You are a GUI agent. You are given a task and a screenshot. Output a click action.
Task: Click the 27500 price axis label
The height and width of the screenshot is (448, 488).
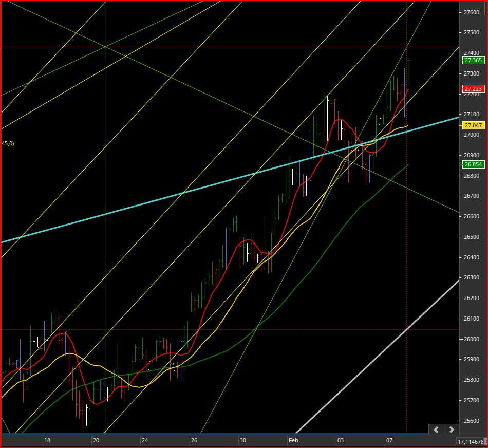pos(472,33)
